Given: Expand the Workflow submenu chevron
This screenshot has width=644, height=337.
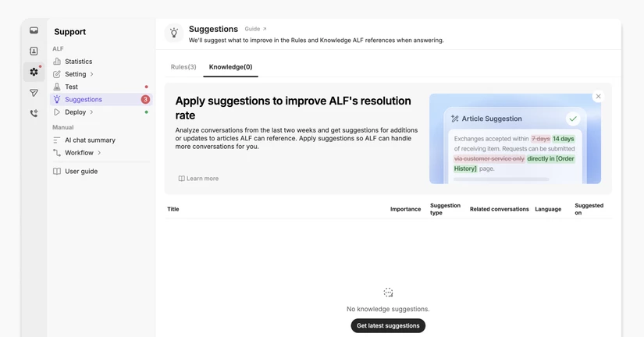Looking at the screenshot, I should [x=99, y=153].
